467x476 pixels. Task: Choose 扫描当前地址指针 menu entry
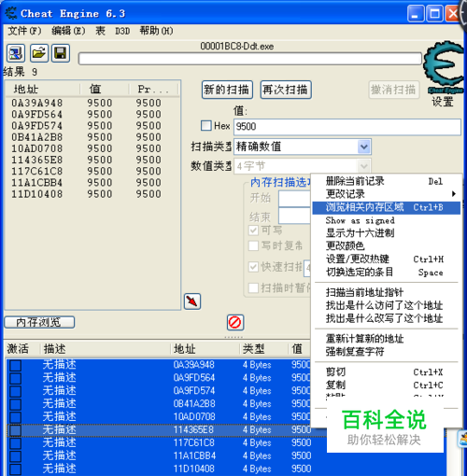pos(386,292)
